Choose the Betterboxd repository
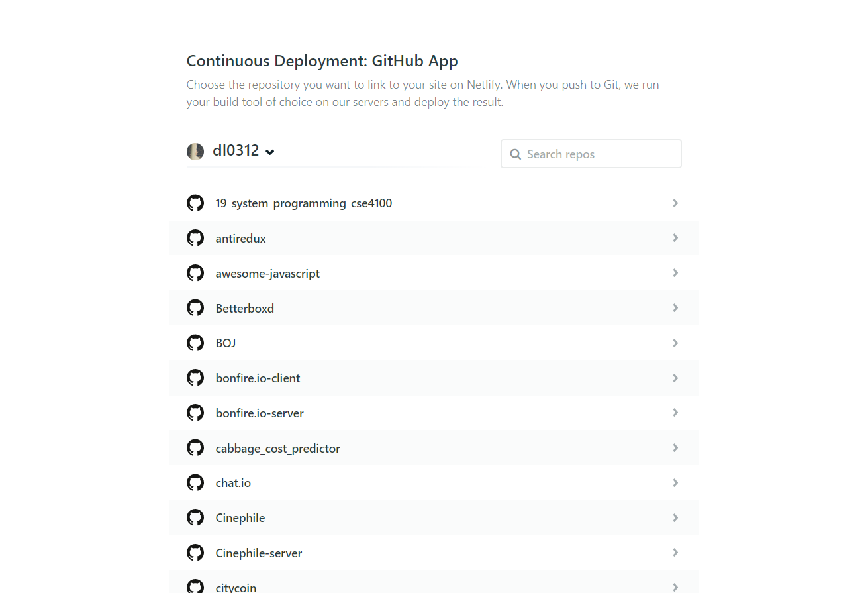The width and height of the screenshot is (868, 593). point(434,308)
